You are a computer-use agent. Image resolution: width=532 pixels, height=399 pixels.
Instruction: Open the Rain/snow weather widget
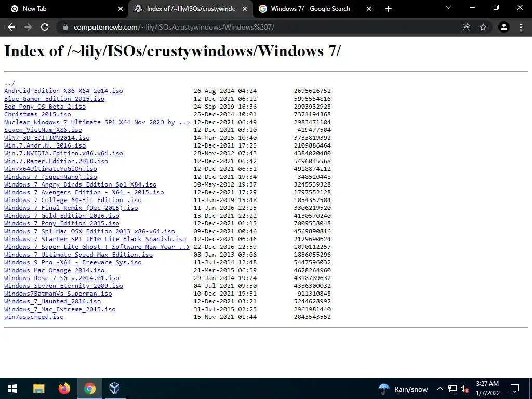[x=403, y=389]
